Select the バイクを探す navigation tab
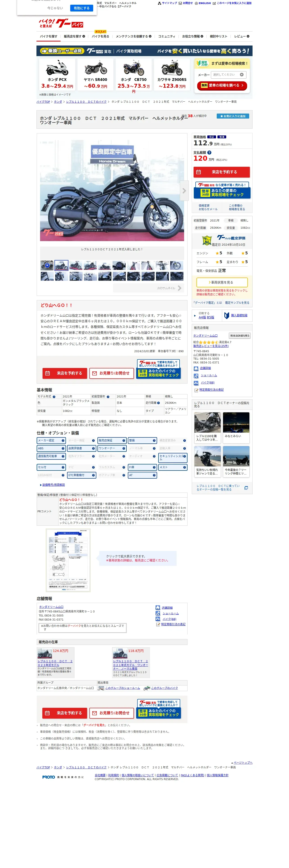The image size is (289, 868). 48,36
